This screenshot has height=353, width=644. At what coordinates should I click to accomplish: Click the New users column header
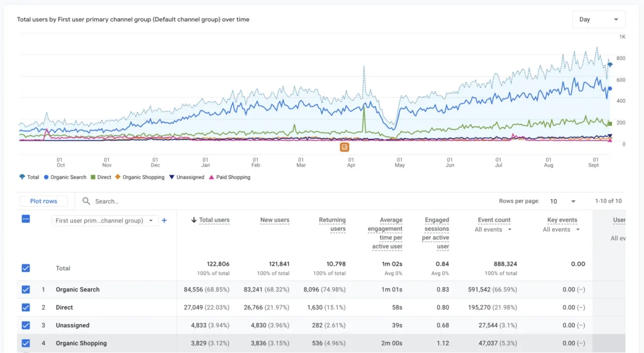(x=275, y=220)
